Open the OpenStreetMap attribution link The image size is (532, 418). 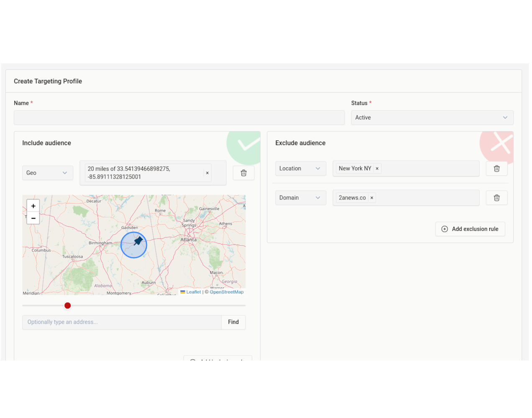pyautogui.click(x=226, y=292)
